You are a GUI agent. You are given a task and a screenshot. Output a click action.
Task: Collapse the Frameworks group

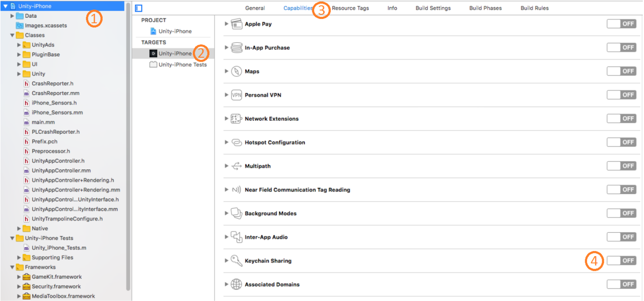(x=12, y=267)
